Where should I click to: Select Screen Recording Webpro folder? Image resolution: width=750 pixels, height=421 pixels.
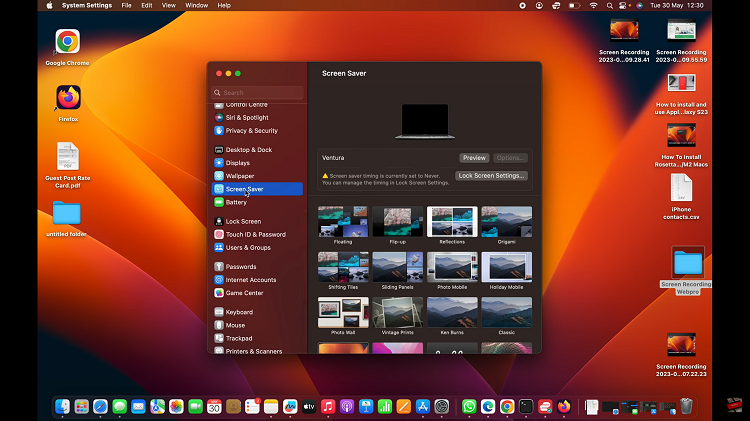click(x=688, y=270)
